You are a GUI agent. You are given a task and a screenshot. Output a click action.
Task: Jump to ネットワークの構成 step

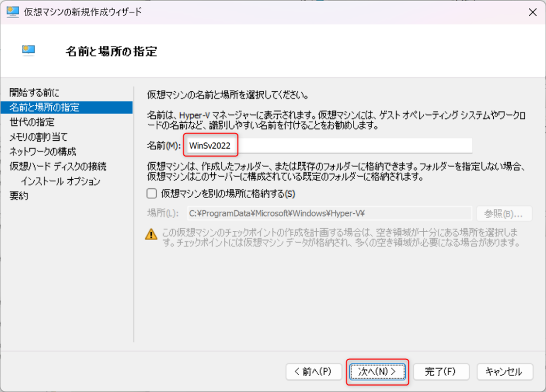click(x=43, y=151)
